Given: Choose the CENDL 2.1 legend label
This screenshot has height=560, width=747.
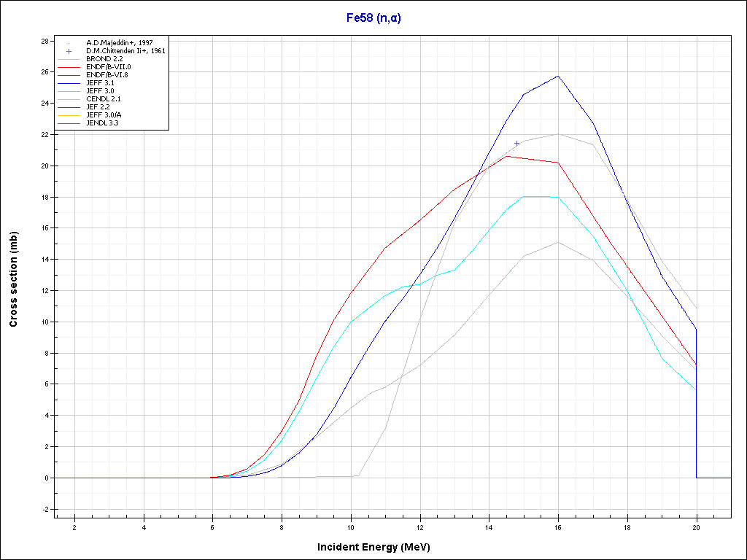Looking at the screenshot, I should (104, 99).
